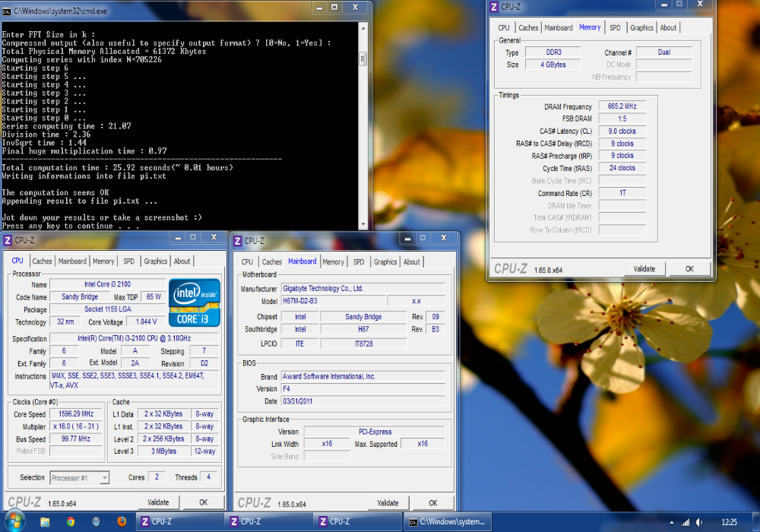Launch Firefox from taskbar
The image size is (760, 532).
pyautogui.click(x=122, y=522)
